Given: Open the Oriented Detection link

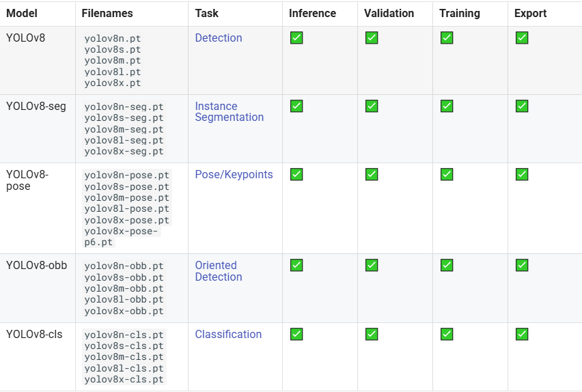Looking at the screenshot, I should (219, 271).
